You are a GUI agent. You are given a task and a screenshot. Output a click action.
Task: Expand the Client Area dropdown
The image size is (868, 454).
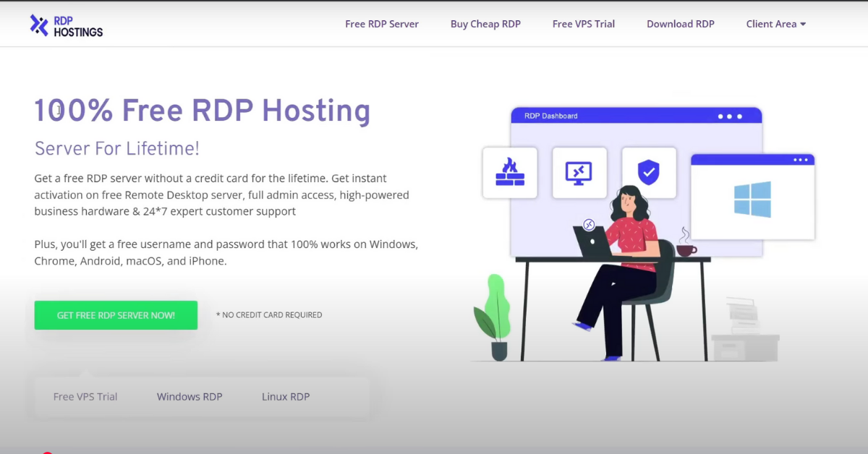click(x=776, y=24)
